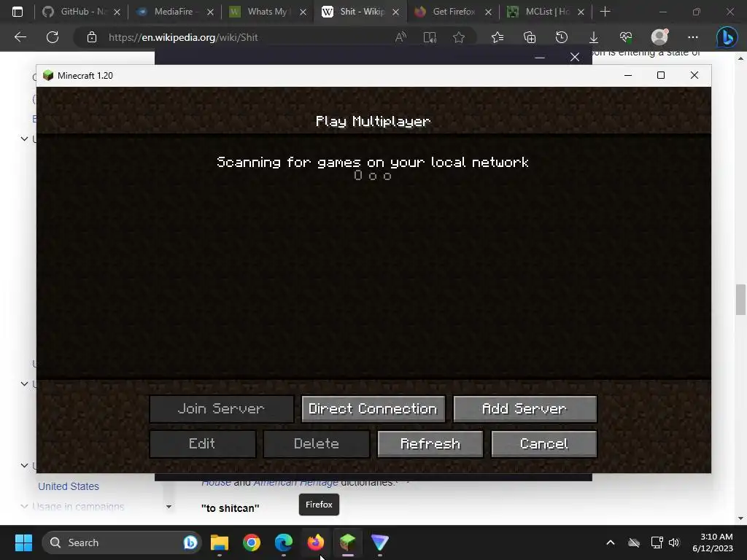Click the taskbar Search box
The height and width of the screenshot is (560, 747).
122,542
